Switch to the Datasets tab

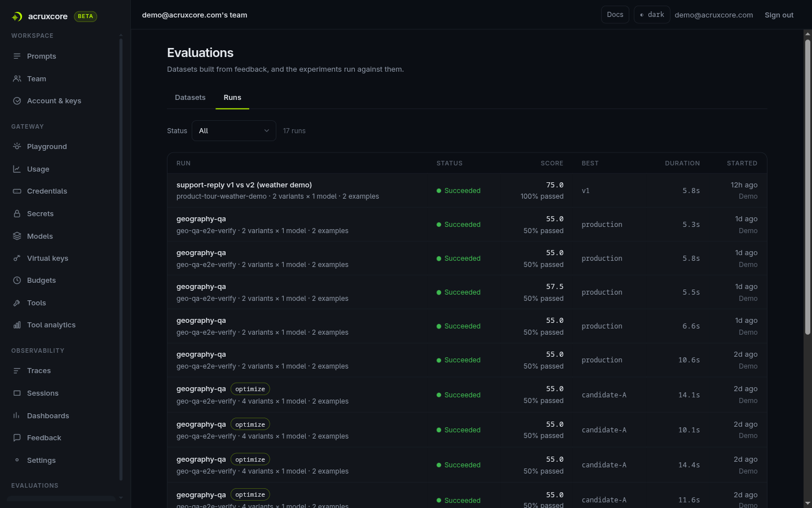(x=190, y=98)
